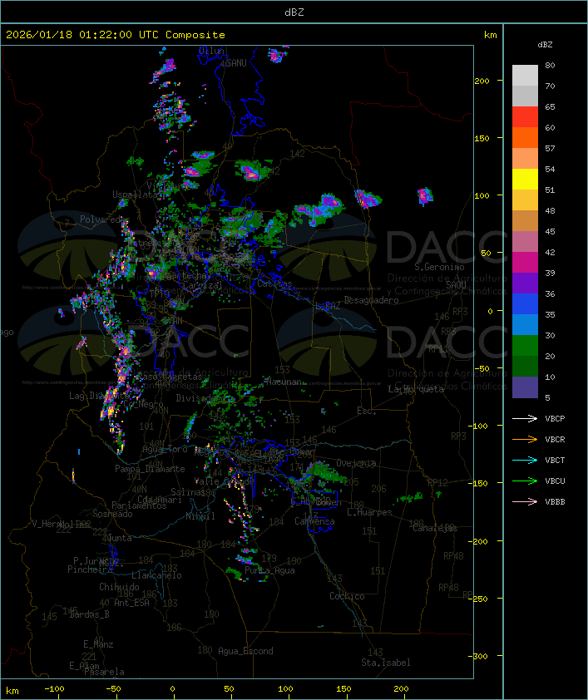Click the Agua_Escond map label
This screenshot has height=700, width=588.
(x=245, y=651)
